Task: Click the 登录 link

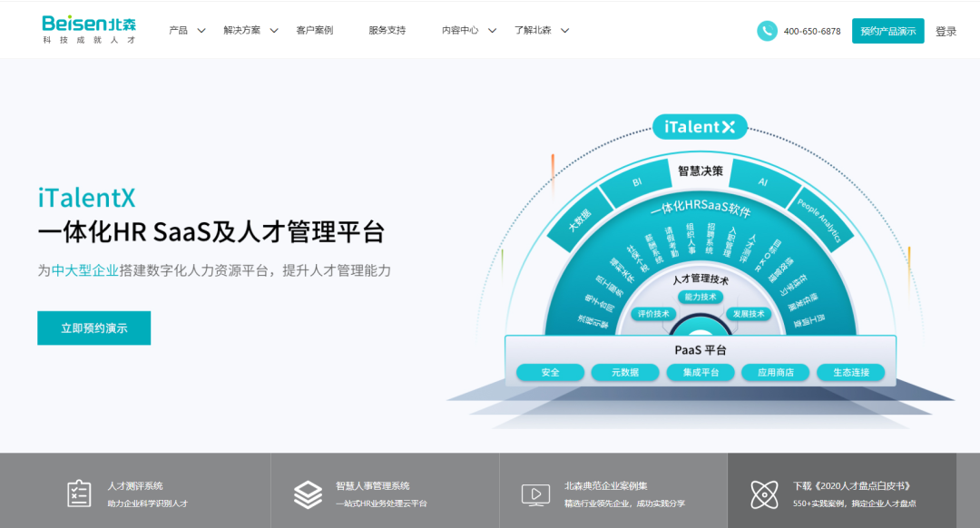Action: coord(946,31)
